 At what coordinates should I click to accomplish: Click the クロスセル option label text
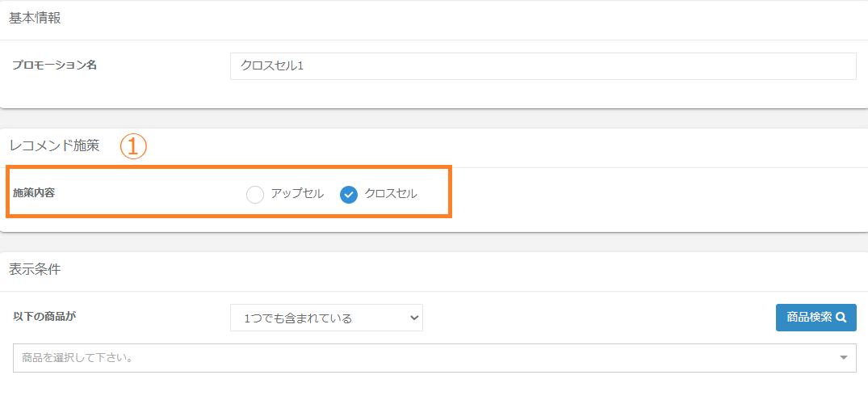coord(391,194)
